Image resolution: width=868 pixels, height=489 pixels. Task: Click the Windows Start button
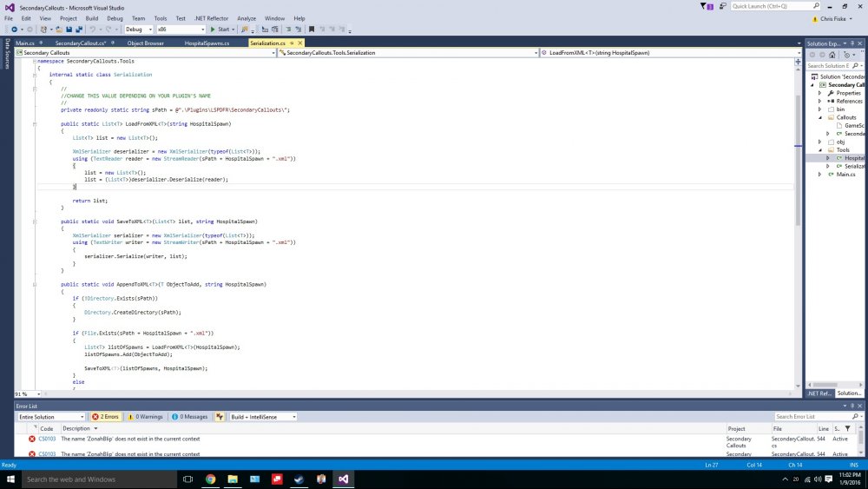[10, 479]
